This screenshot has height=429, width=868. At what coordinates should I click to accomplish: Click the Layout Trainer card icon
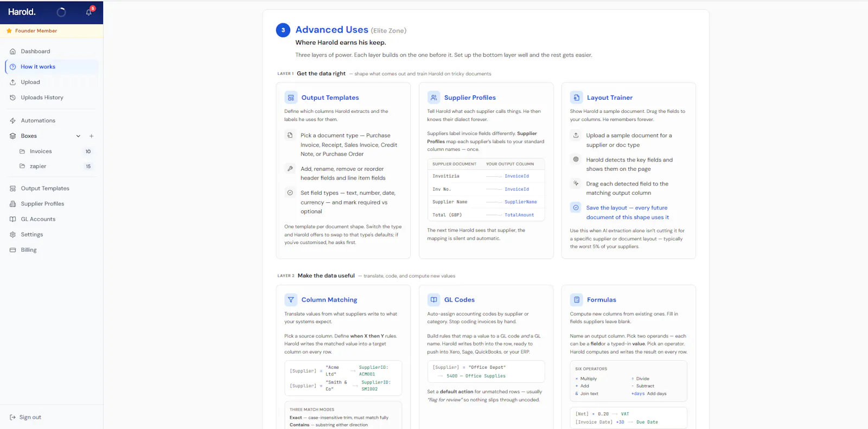(576, 98)
